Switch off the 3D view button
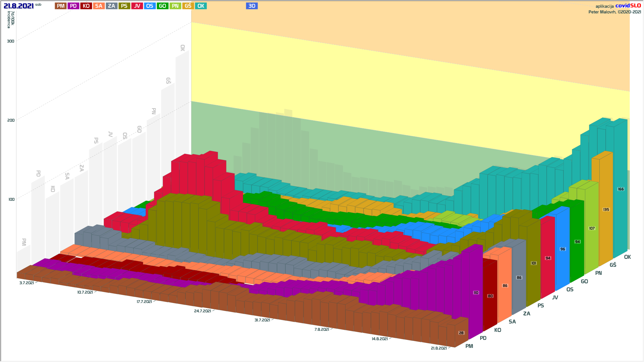Screen dimensions: 644x362 point(252,6)
